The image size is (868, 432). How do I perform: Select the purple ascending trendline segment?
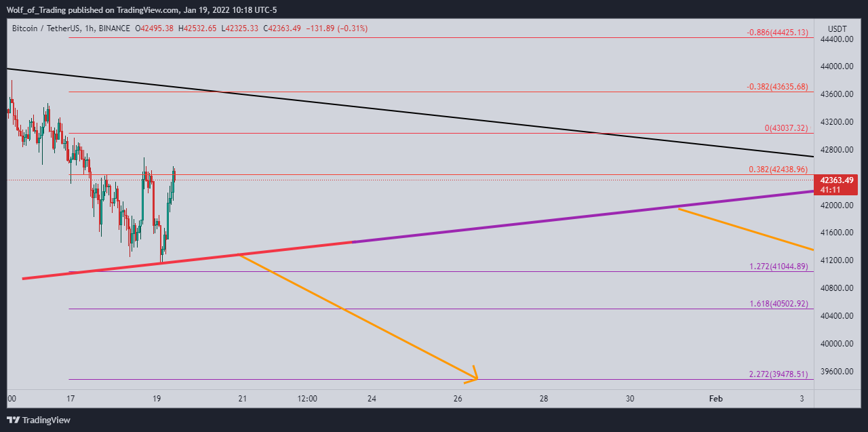[583, 216]
